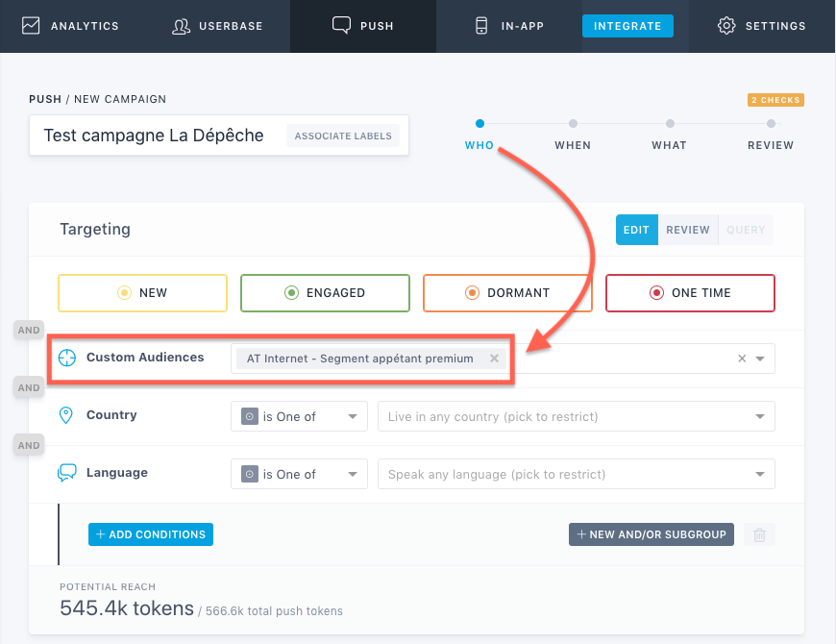Jump to the When step marker

573,124
